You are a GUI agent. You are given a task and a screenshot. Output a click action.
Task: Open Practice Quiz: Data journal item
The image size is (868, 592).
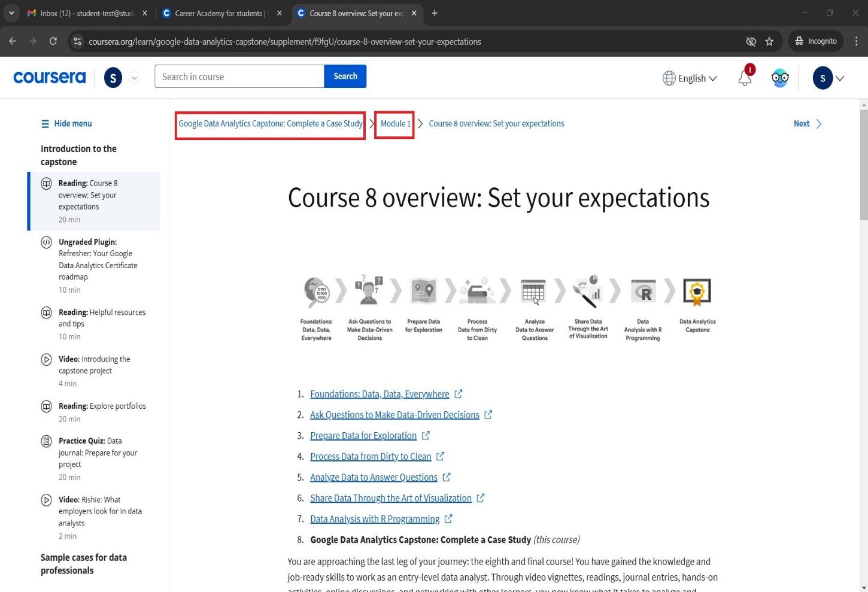click(x=94, y=459)
